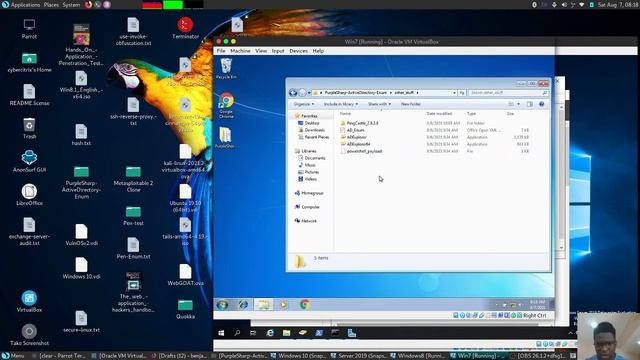The height and width of the screenshot is (360, 640).
Task: Click the Windows 10 host Start button
Action: coord(221,333)
